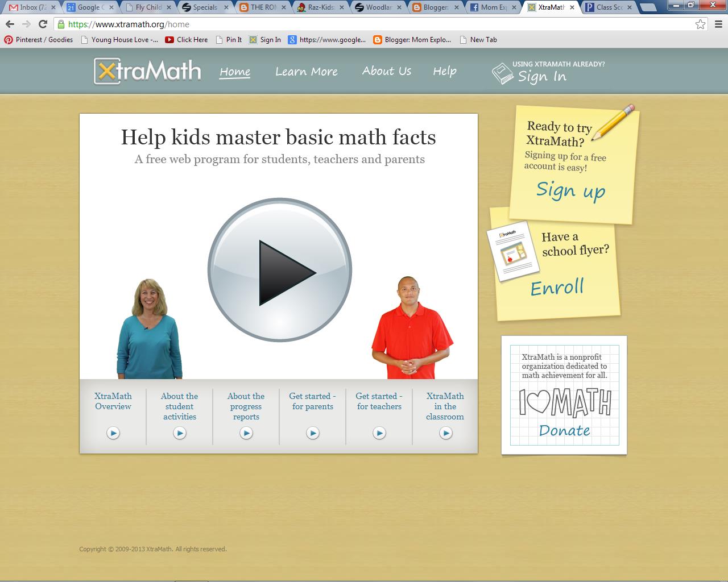The width and height of the screenshot is (728, 582).
Task: Open the Chrome menu button
Action: pyautogui.click(x=718, y=24)
